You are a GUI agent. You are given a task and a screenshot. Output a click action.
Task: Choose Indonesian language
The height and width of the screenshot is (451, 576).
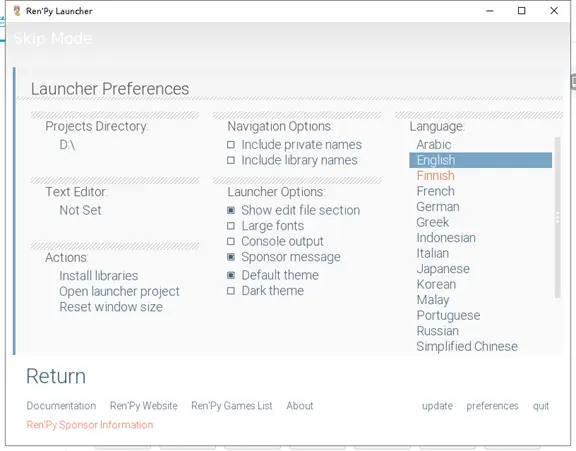coord(446,238)
